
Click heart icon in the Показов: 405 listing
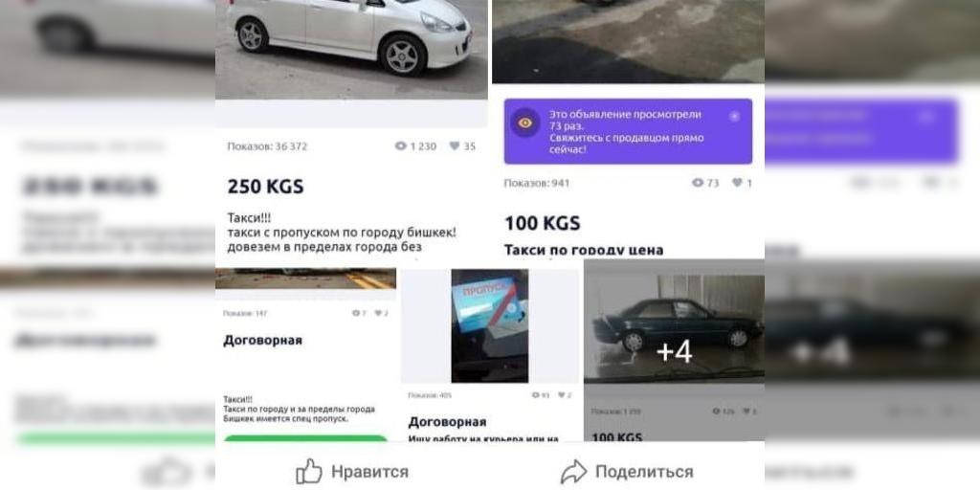tap(561, 395)
